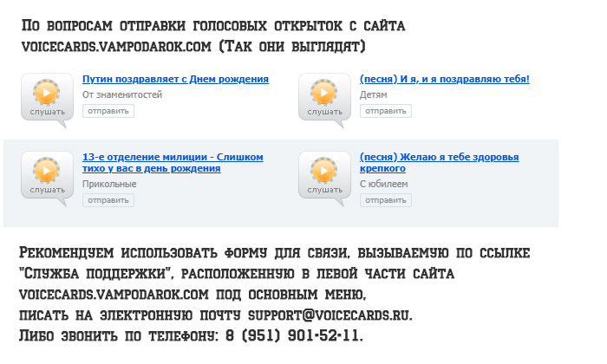Open link 'Путин поздравляет с Днем рождения'

175,79
